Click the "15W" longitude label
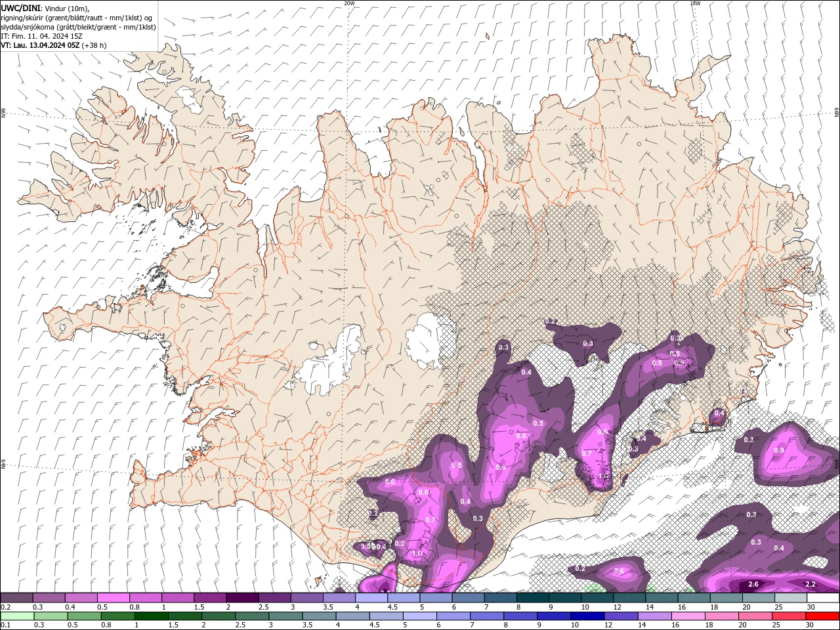 695,3
